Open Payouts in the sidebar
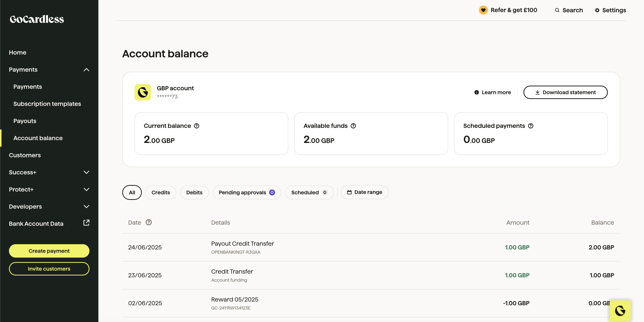 pos(25,121)
